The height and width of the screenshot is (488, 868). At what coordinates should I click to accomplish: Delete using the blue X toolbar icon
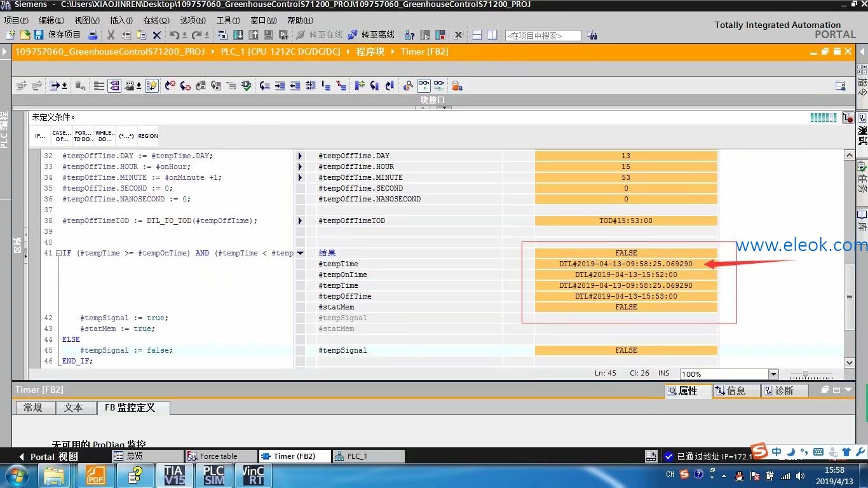[156, 35]
